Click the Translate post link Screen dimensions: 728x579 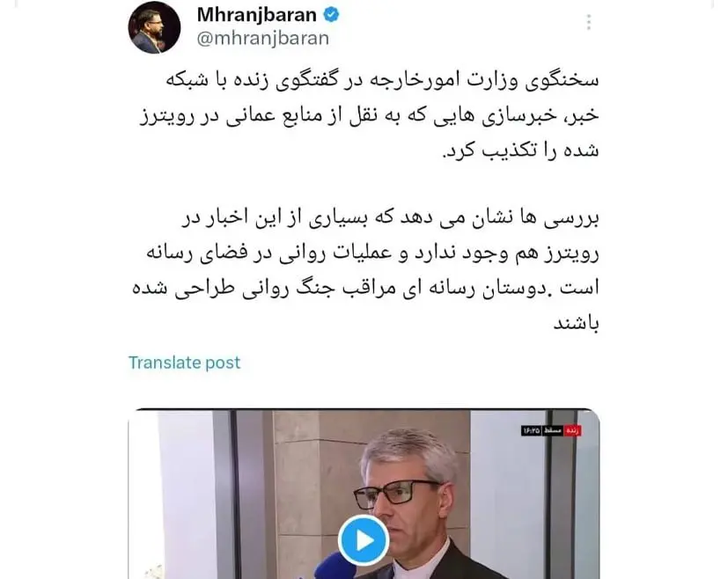pyautogui.click(x=184, y=363)
